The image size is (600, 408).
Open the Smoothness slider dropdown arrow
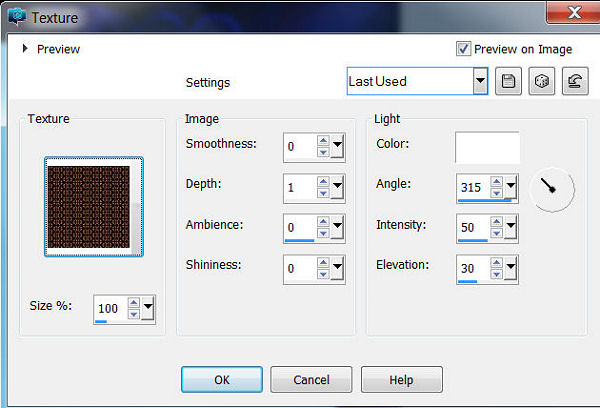pos(337,145)
